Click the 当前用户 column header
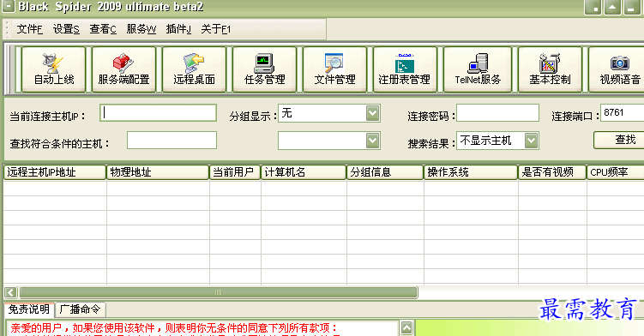Image resolution: width=644 pixels, height=336 pixels. click(235, 172)
